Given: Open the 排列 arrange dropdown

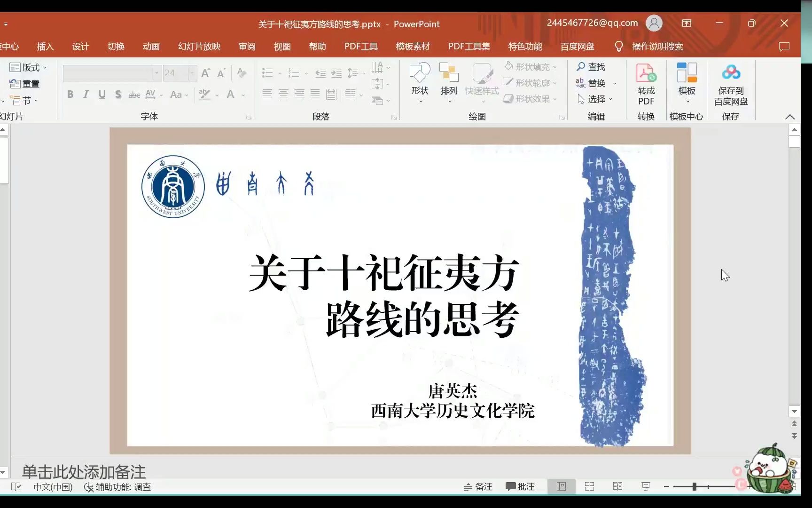Looking at the screenshot, I should point(449,83).
